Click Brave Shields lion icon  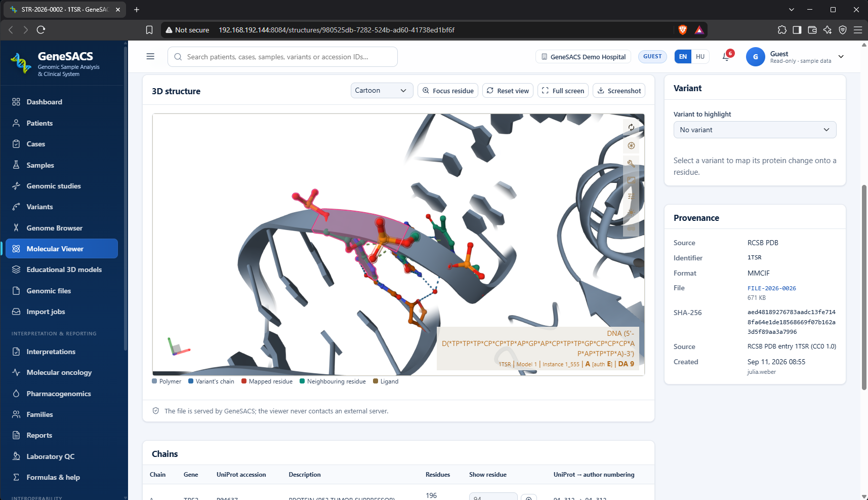tap(682, 30)
